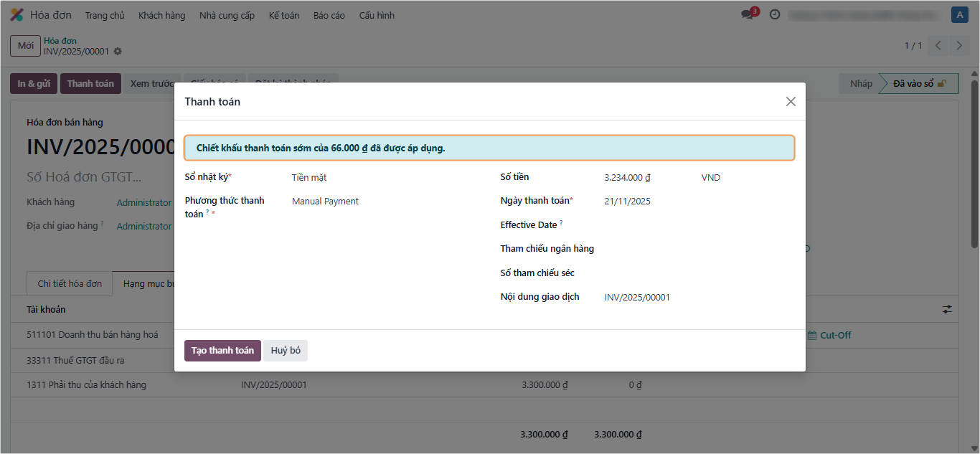This screenshot has height=454, width=980.
Task: Go to previous record arrow
Action: [938, 46]
